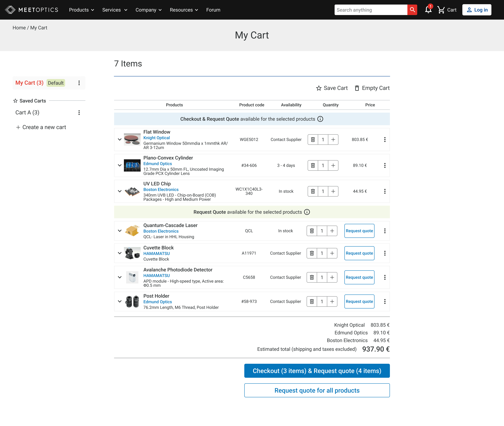Screen dimensions: 504x426
Task: Delete the Flat Window item with trash icon
Action: pyautogui.click(x=313, y=140)
